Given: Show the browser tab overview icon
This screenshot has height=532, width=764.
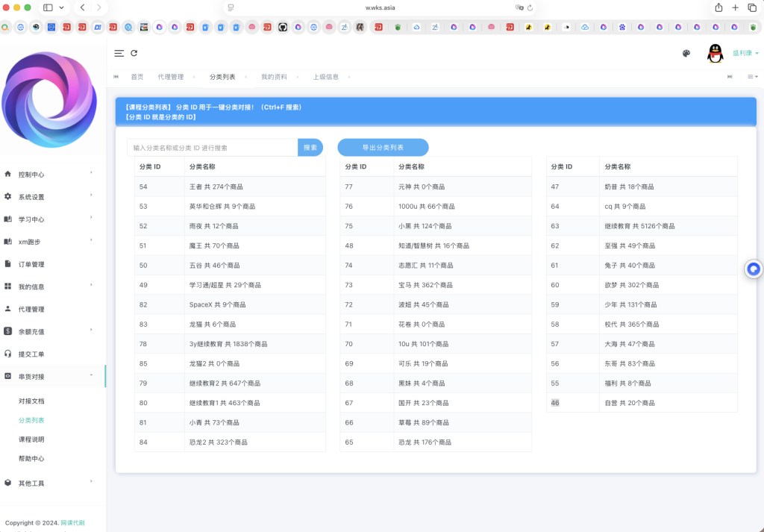Looking at the screenshot, I should [752, 7].
